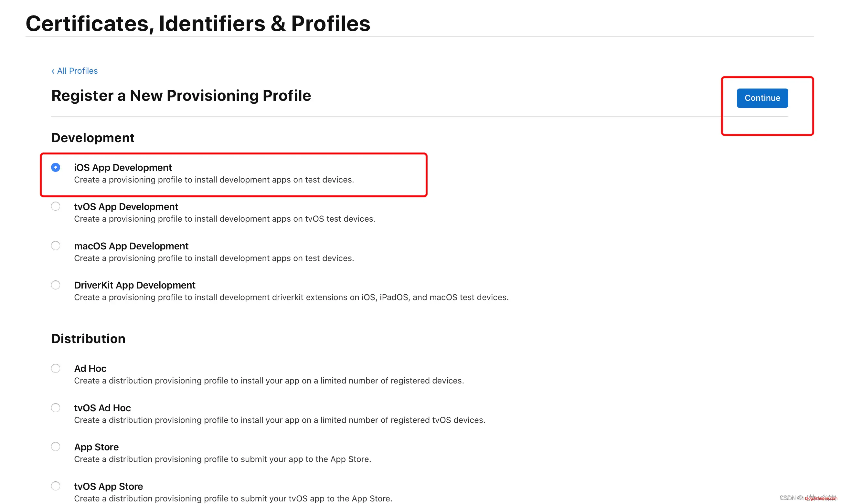Viewport: 841px width, 504px height.
Task: Select the App Store distribution radio button
Action: click(56, 446)
